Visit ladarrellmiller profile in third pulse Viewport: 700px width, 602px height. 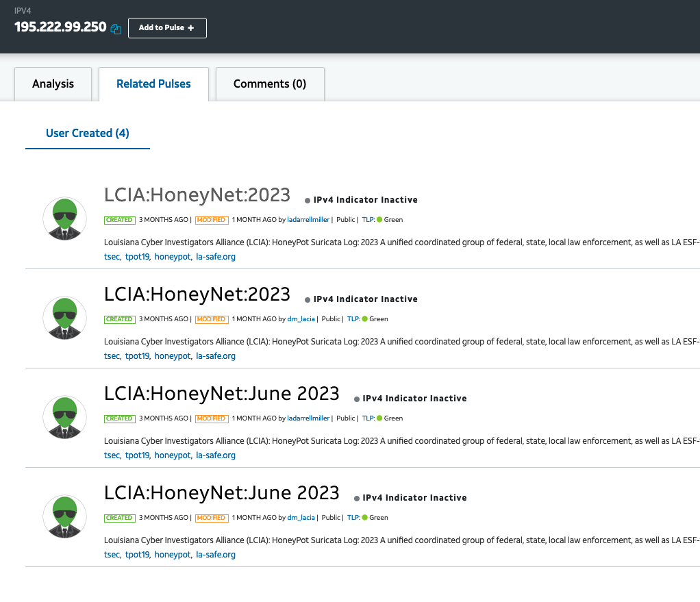308,418
